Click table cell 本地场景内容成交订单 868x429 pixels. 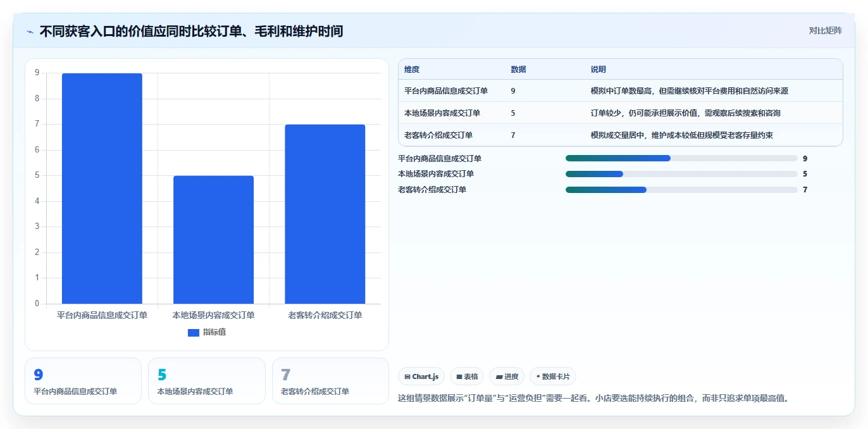click(442, 113)
